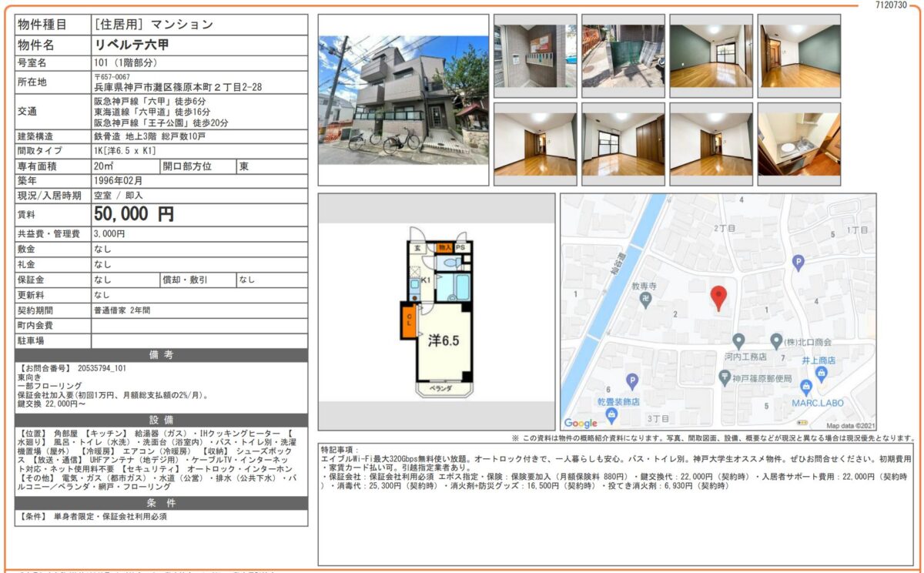Click the 備考 section header

161,355
